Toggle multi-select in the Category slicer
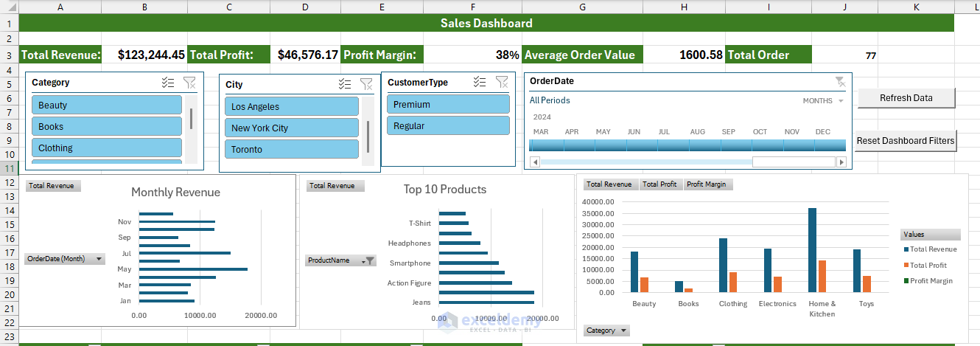 pos(168,83)
